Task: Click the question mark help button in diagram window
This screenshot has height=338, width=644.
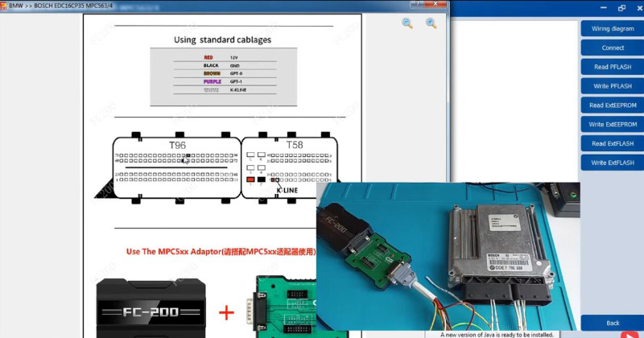Action: pos(417,4)
